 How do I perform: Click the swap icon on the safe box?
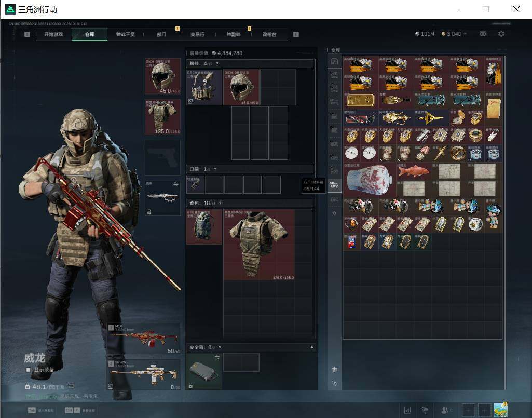click(x=217, y=357)
